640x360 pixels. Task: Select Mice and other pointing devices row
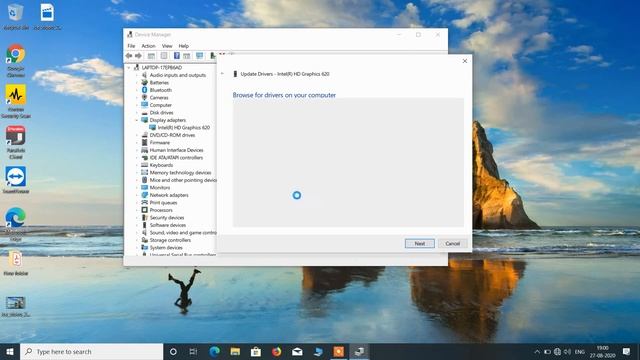click(x=179, y=180)
